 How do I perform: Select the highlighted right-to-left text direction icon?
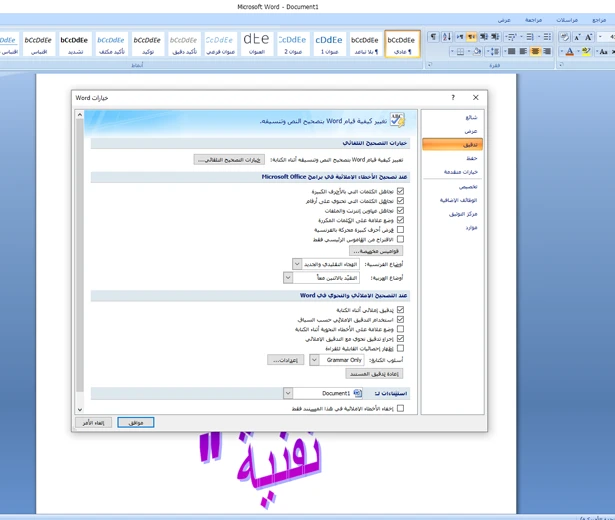click(x=471, y=37)
